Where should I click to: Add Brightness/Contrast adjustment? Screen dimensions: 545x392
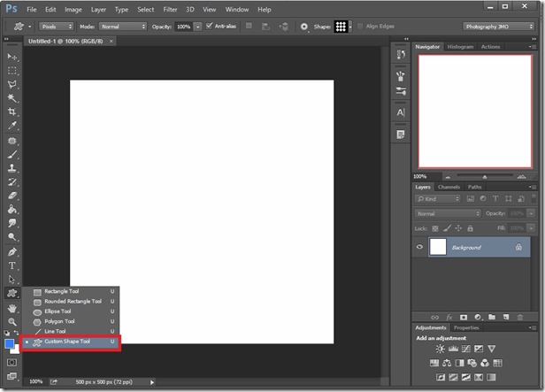[440, 349]
